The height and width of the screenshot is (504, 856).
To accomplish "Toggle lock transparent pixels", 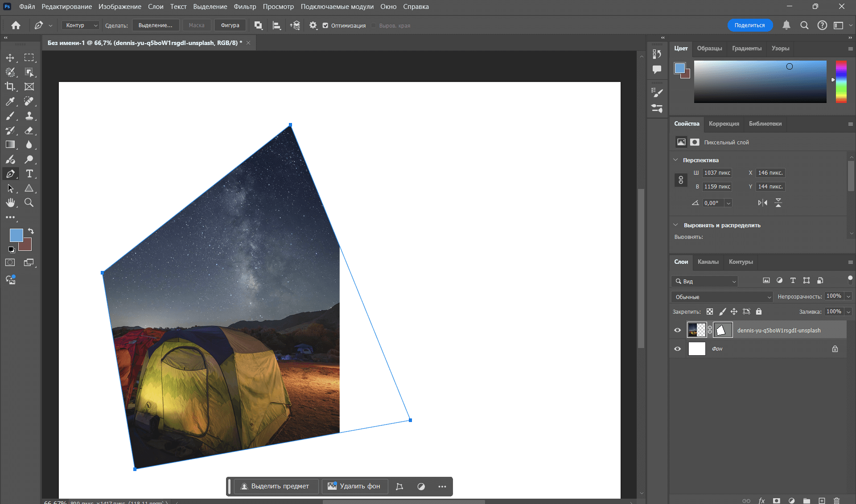I will point(710,311).
